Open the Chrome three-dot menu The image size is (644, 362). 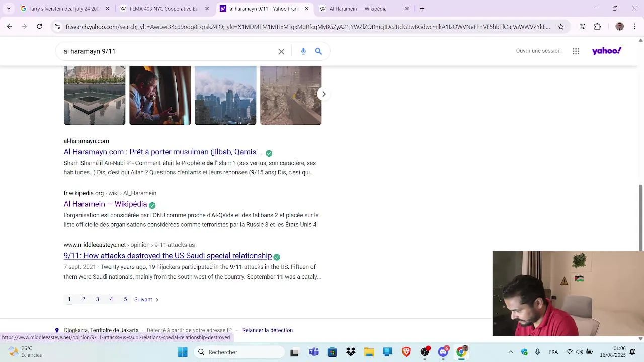pos(635,27)
